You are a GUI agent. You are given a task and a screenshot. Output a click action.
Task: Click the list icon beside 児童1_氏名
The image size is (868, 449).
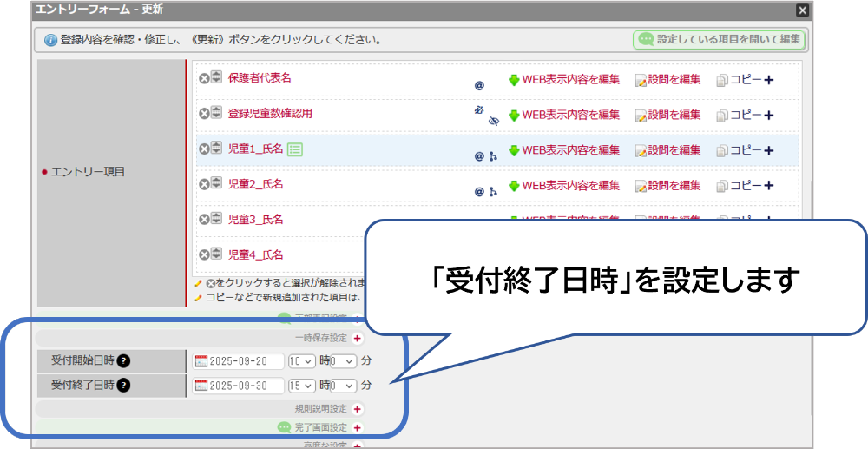[295, 149]
